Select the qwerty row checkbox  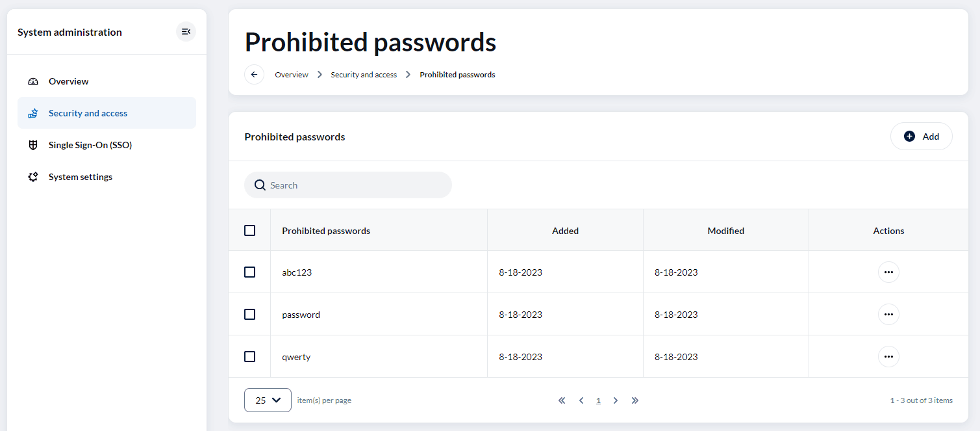(x=249, y=357)
